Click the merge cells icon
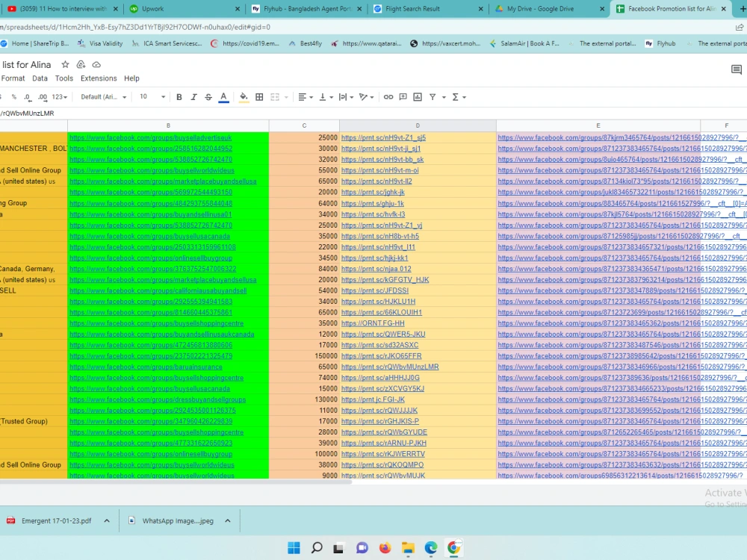747x560 pixels. click(x=275, y=96)
